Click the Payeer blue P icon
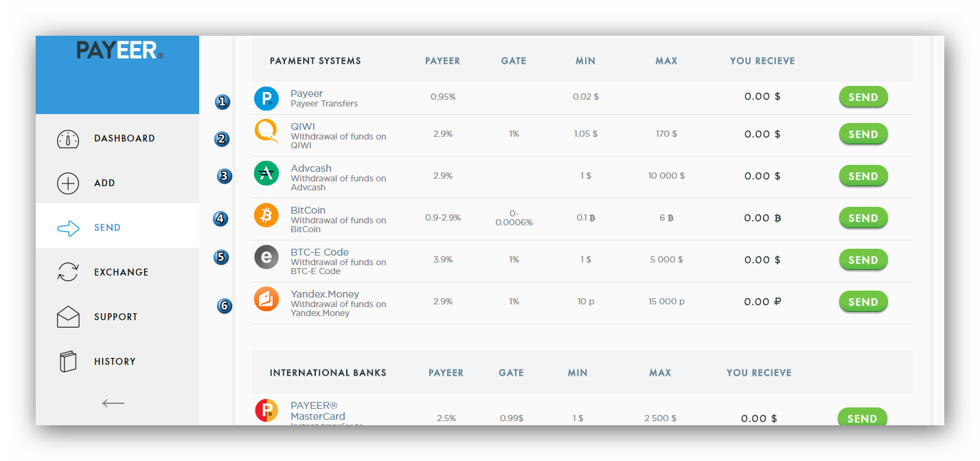The height and width of the screenshot is (461, 980). point(266,98)
